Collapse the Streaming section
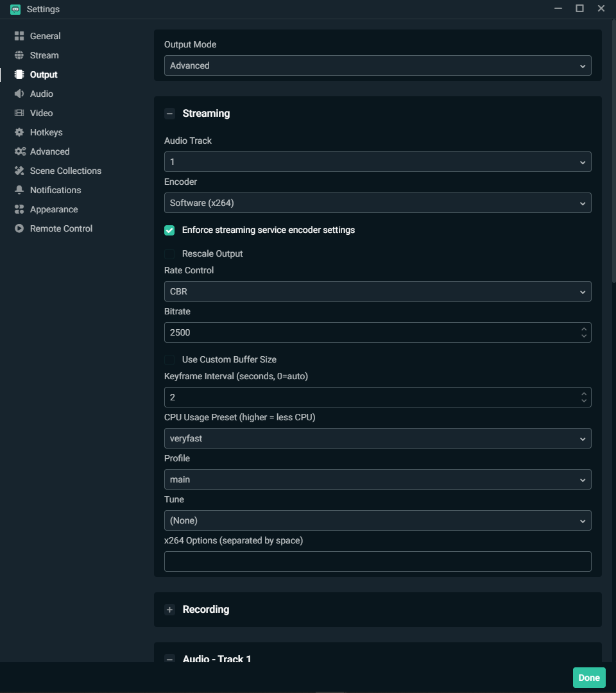 click(169, 114)
